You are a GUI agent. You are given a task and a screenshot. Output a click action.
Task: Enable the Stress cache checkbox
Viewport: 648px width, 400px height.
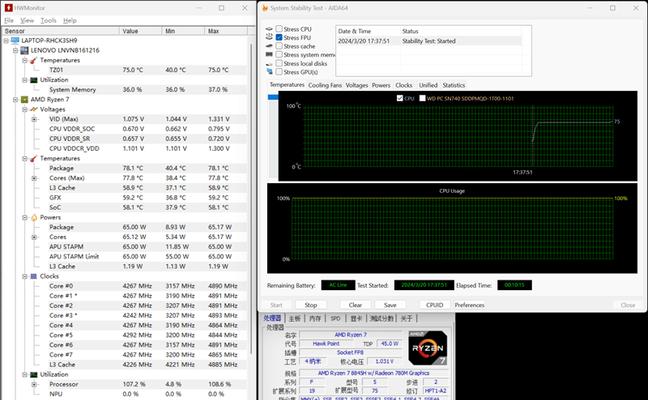(279, 46)
